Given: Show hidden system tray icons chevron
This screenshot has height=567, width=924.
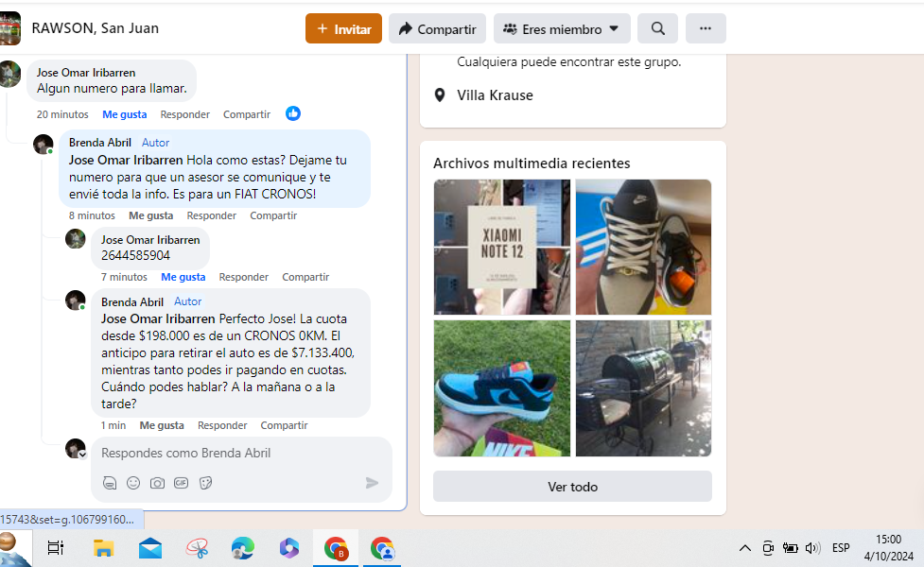Looking at the screenshot, I should (x=745, y=548).
